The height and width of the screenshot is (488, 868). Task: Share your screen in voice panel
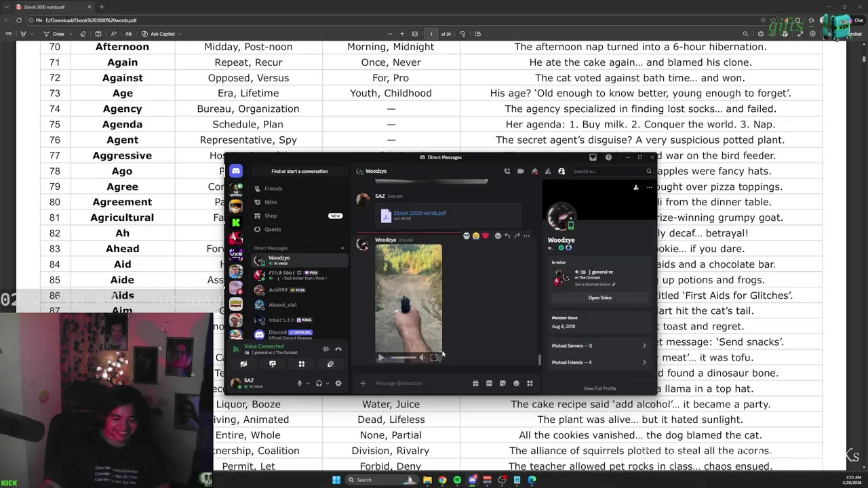pos(273,364)
